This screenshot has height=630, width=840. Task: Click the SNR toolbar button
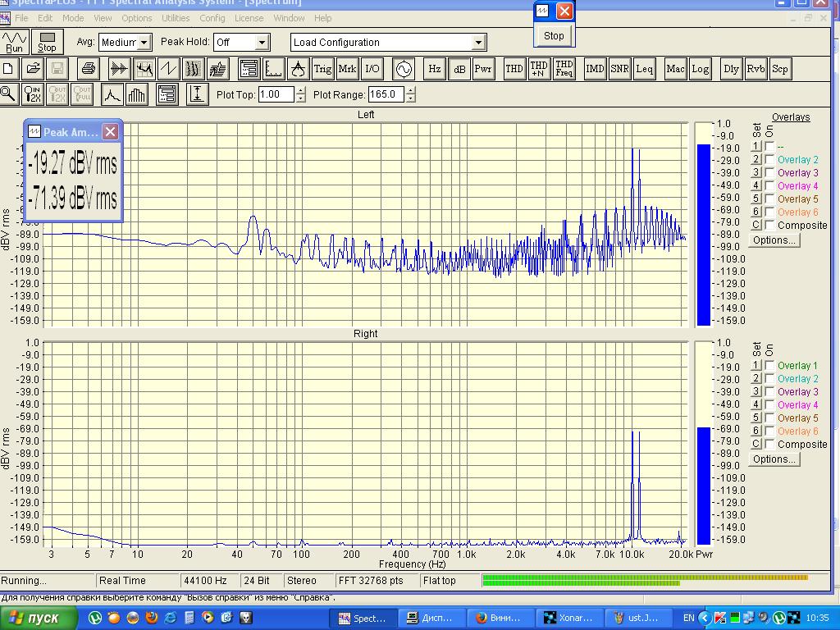[619, 69]
